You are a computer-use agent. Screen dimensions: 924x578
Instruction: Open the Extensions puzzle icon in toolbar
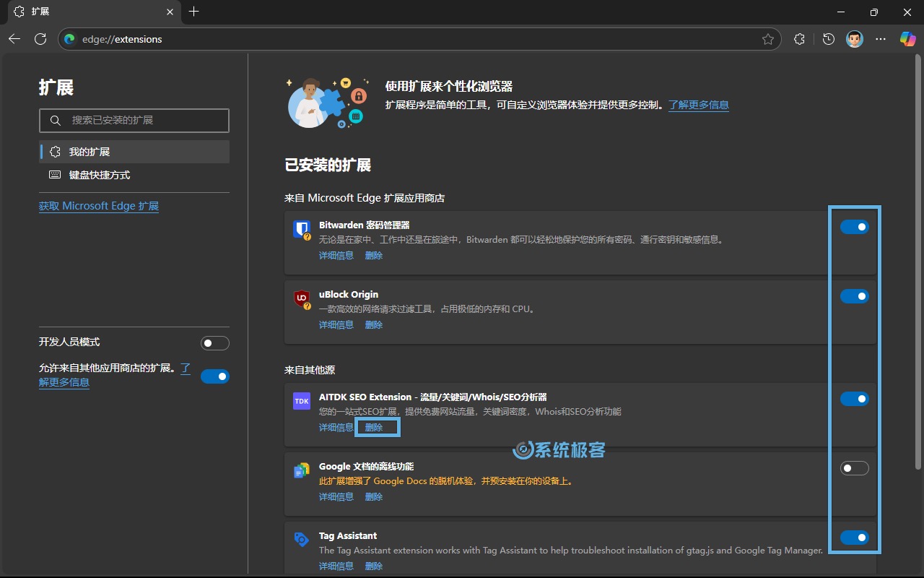point(799,39)
